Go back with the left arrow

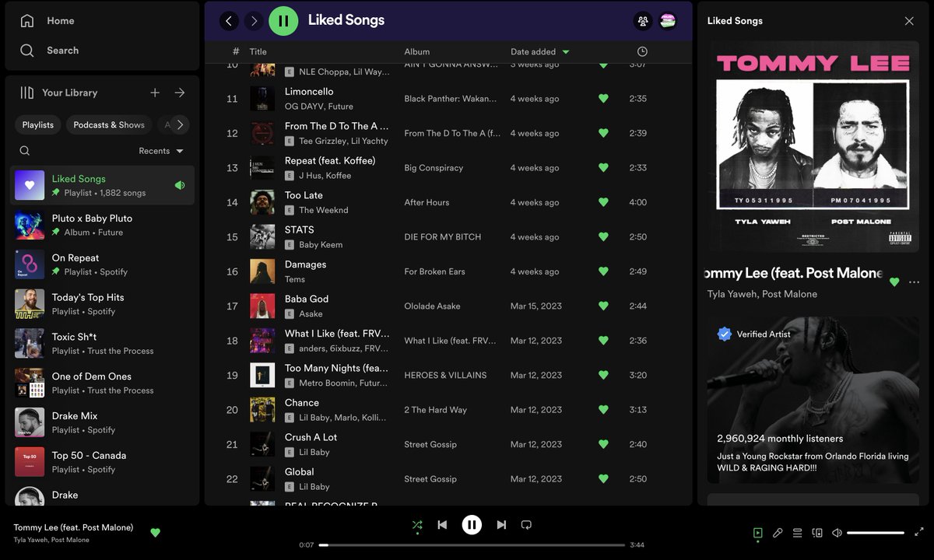(229, 21)
